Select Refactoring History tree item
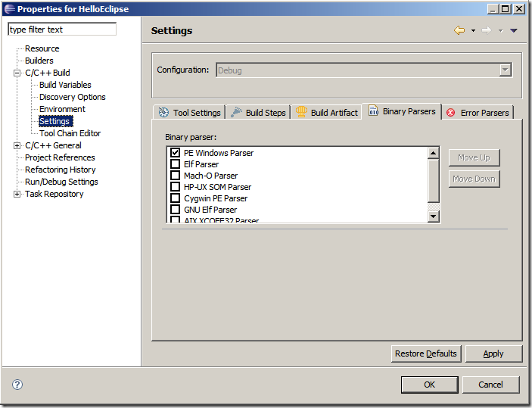The width and height of the screenshot is (532, 408). point(60,170)
